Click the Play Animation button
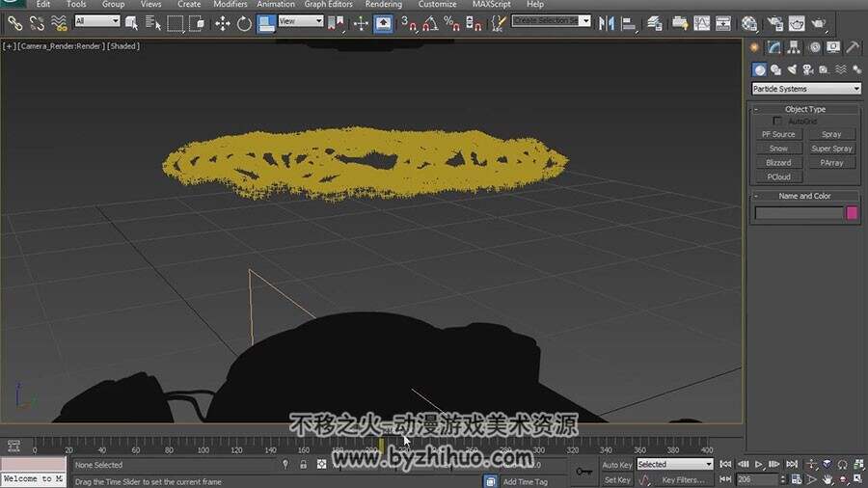Image resolution: width=868 pixels, height=488 pixels. tap(759, 465)
